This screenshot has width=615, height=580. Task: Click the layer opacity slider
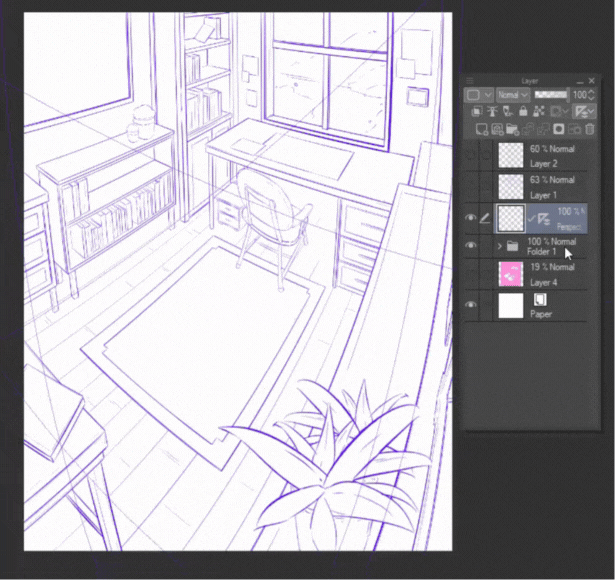point(551,95)
